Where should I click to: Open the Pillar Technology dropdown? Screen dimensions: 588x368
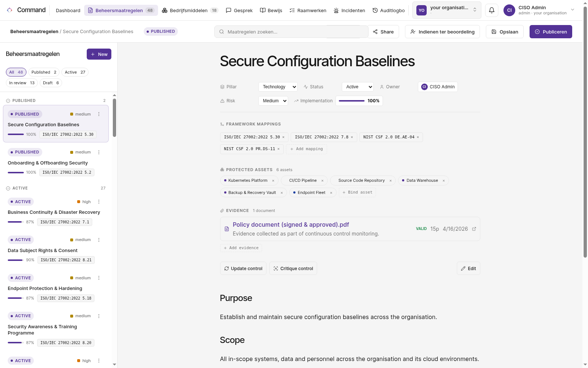(x=278, y=87)
